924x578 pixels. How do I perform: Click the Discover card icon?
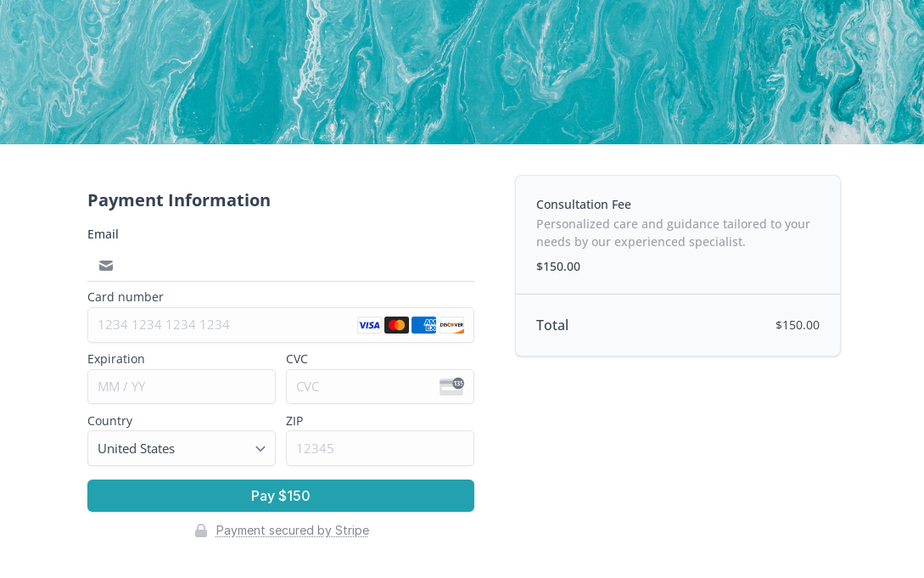pyautogui.click(x=451, y=325)
